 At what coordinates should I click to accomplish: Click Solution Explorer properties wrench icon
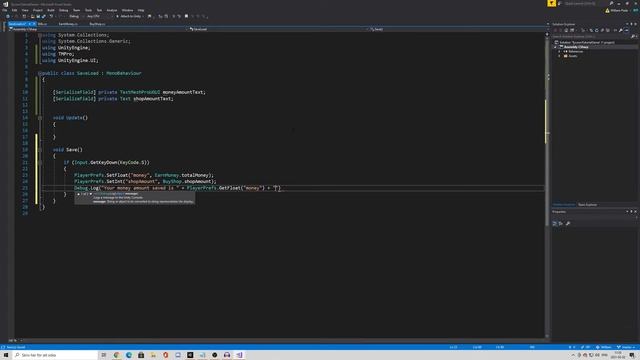[620, 30]
